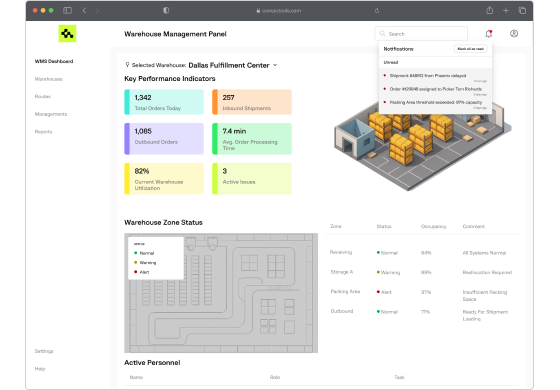
Task: Open the user profile icon
Action: [514, 34]
